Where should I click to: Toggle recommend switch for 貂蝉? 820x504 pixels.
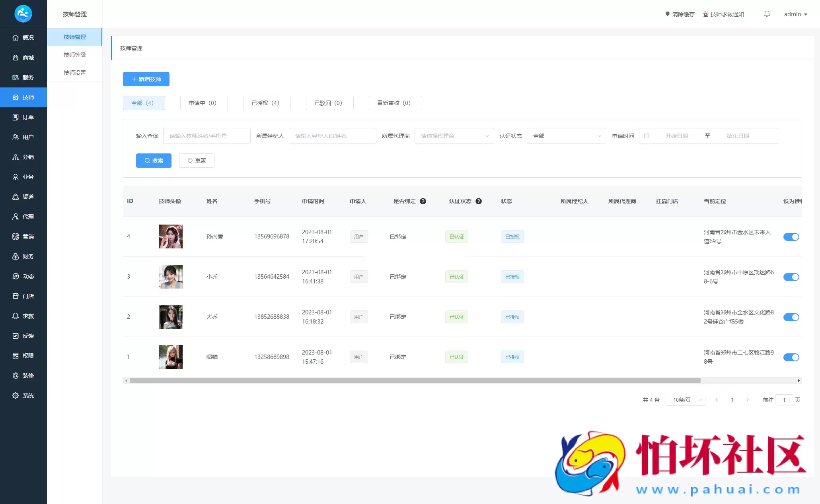[x=791, y=357]
